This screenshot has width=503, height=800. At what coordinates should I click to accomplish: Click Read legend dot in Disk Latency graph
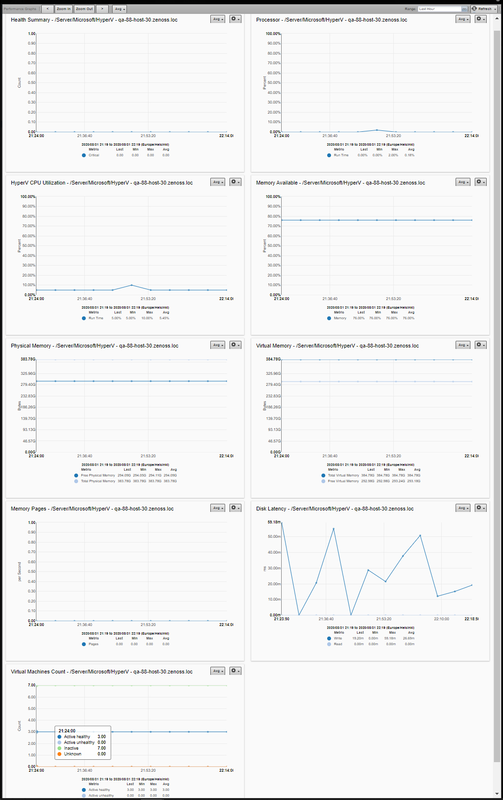pyautogui.click(x=329, y=644)
